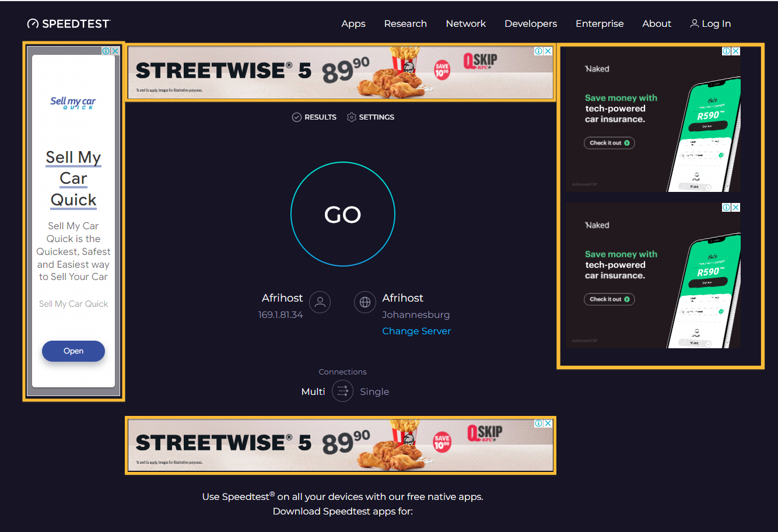
Task: Open the Research menu
Action: coord(405,23)
